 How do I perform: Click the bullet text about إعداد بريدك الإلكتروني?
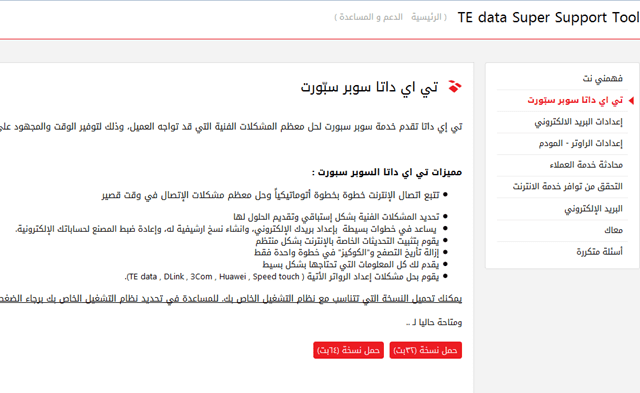pos(226,229)
